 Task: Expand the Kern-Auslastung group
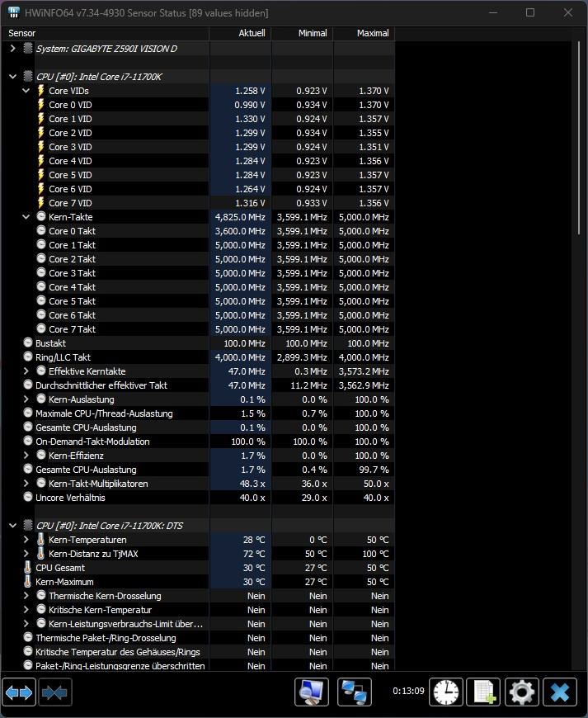point(26,399)
